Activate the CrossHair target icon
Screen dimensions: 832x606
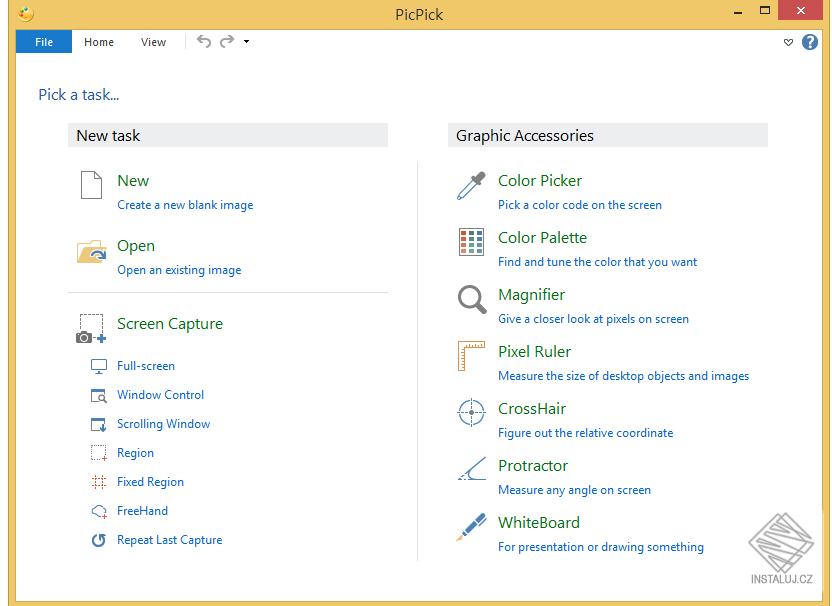click(x=471, y=413)
